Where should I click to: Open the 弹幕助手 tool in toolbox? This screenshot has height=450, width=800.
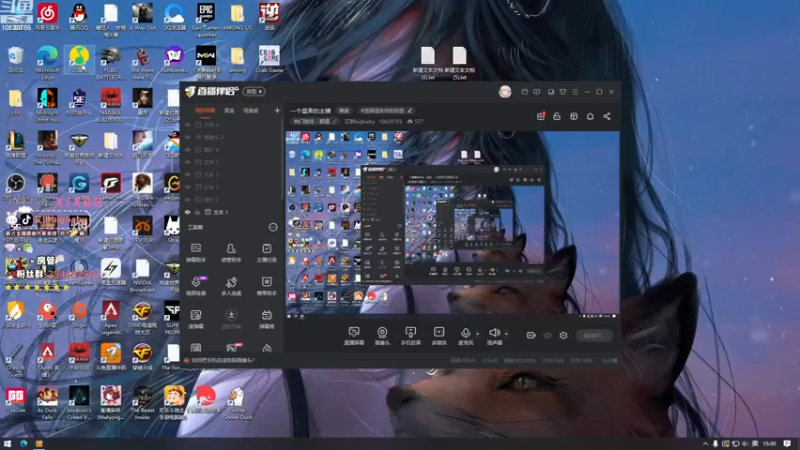point(196,253)
